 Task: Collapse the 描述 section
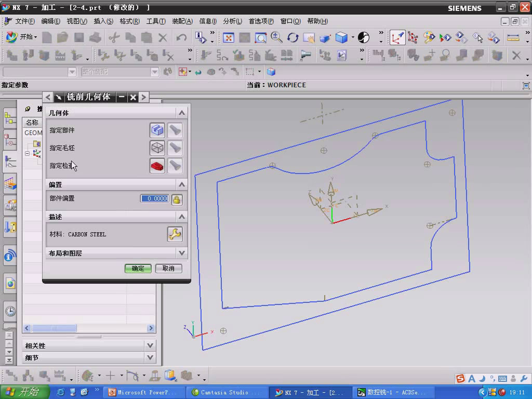pos(181,217)
